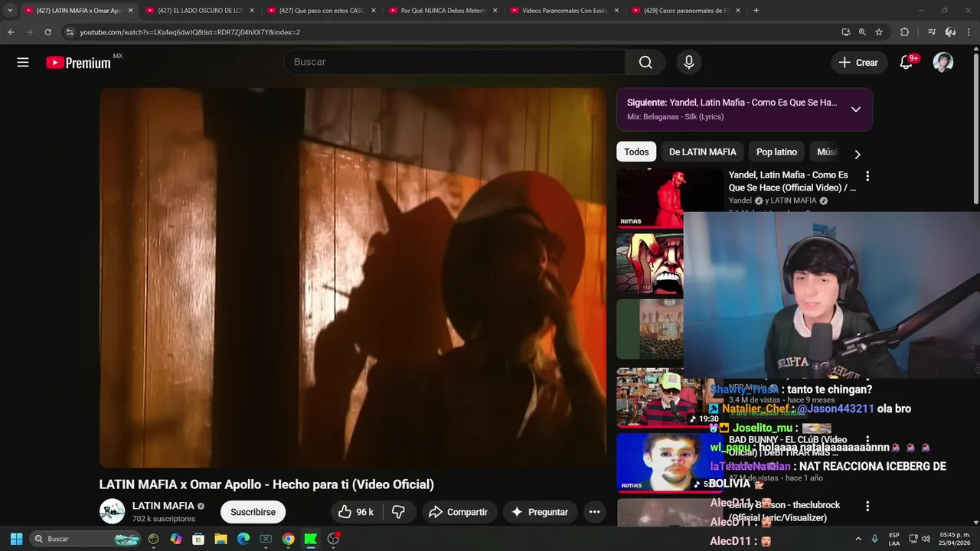980x551 pixels.
Task: Open the 19:30 duration video thumbnail
Action: click(669, 396)
